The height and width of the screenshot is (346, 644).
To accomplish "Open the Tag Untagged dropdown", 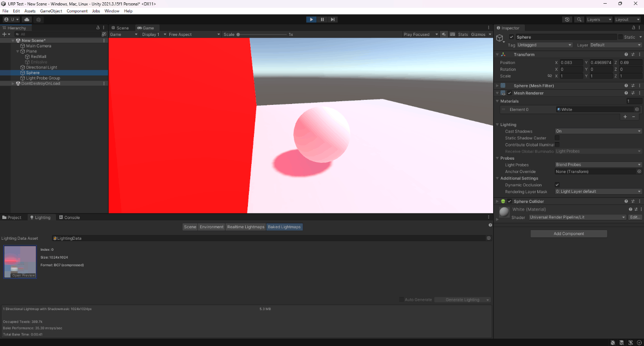I will (545, 45).
